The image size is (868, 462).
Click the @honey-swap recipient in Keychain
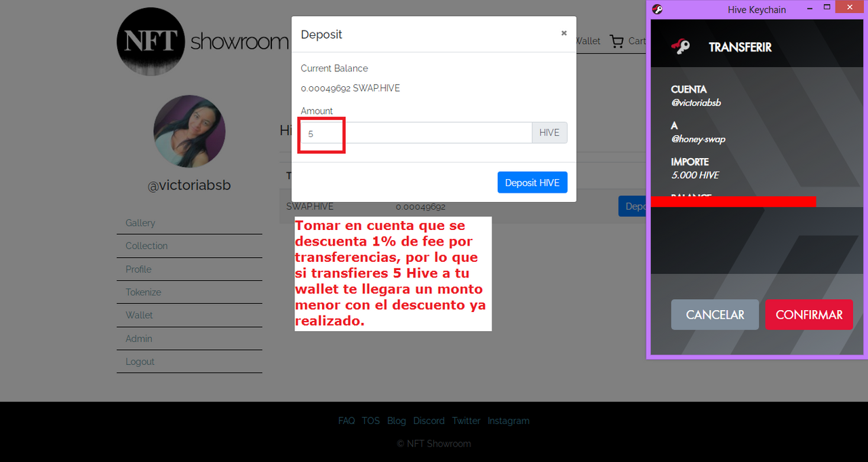coord(698,139)
